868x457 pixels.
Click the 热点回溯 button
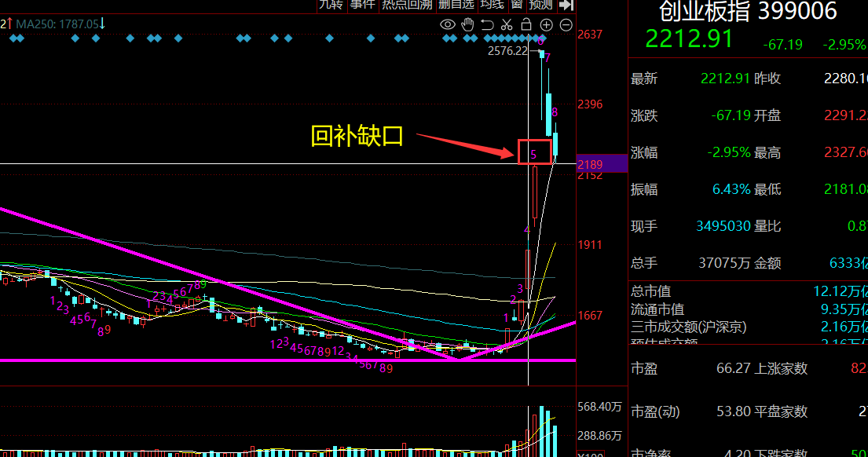pyautogui.click(x=407, y=5)
